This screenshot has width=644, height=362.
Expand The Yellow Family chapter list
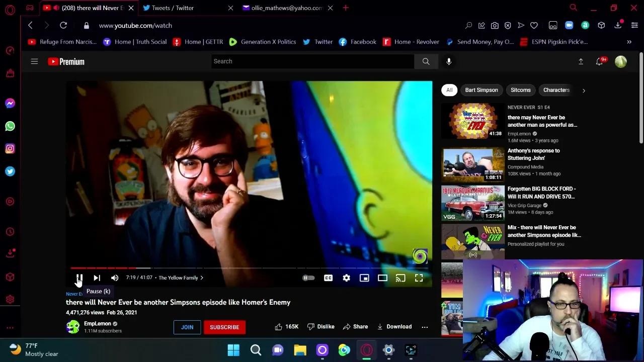181,278
